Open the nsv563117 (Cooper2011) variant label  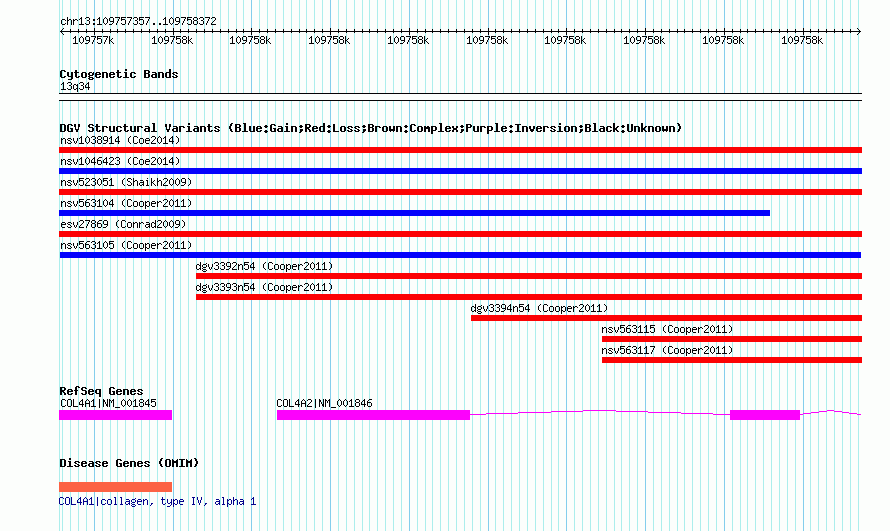point(668,350)
